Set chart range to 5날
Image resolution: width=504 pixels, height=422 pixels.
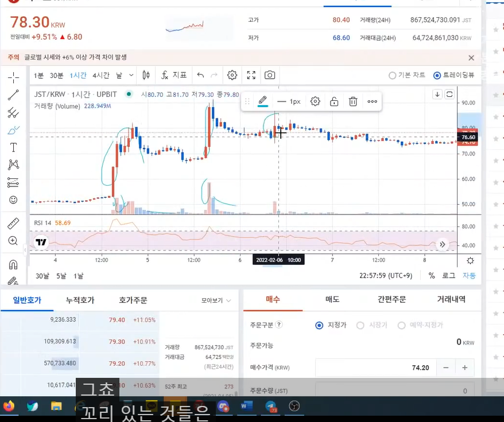(61, 276)
